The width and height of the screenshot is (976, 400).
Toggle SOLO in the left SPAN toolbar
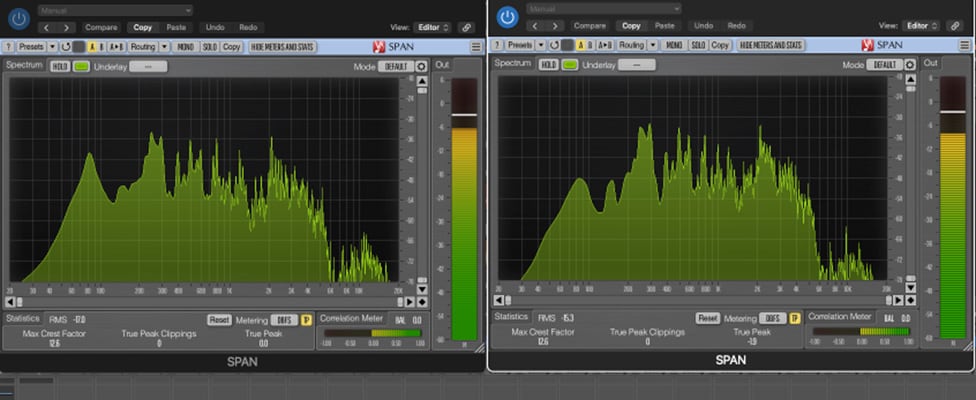coord(210,47)
